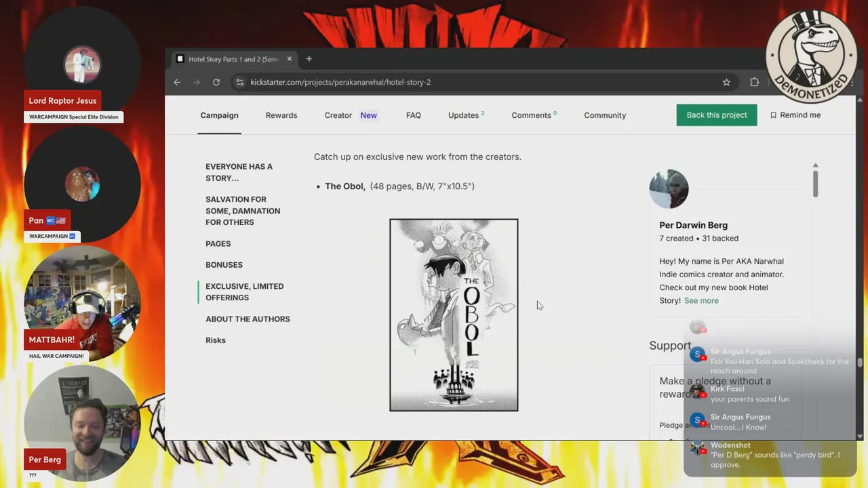This screenshot has height=488, width=868.
Task: Open the Comments tab
Action: 534,115
